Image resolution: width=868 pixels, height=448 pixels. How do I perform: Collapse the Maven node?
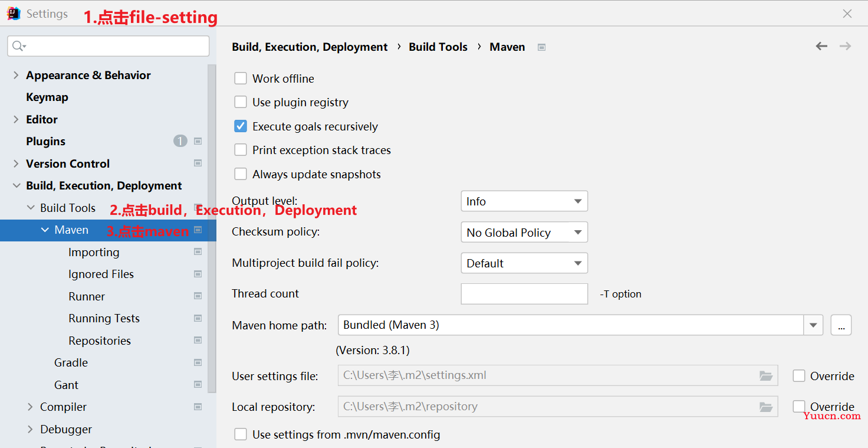click(45, 230)
